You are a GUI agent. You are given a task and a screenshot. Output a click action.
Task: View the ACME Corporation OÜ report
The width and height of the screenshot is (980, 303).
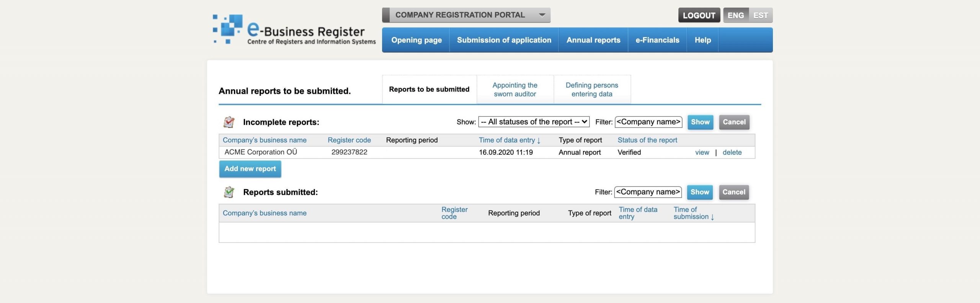coord(702,152)
